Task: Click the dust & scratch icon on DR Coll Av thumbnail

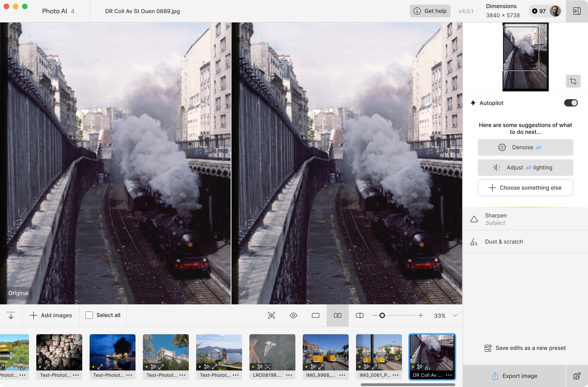Action: tap(428, 367)
